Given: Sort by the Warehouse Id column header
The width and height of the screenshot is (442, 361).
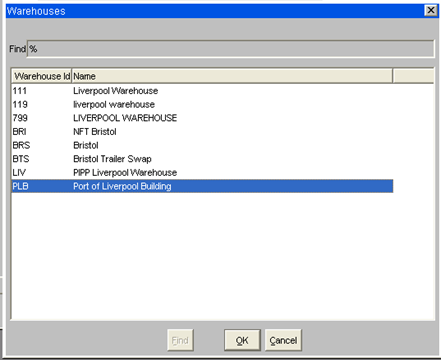Looking at the screenshot, I should point(42,76).
